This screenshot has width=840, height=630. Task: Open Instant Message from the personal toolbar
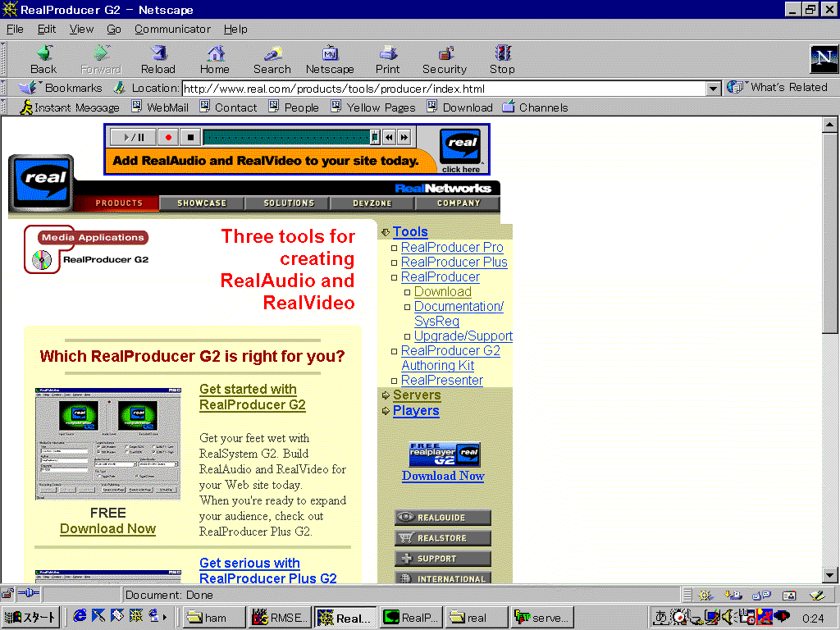(70, 107)
